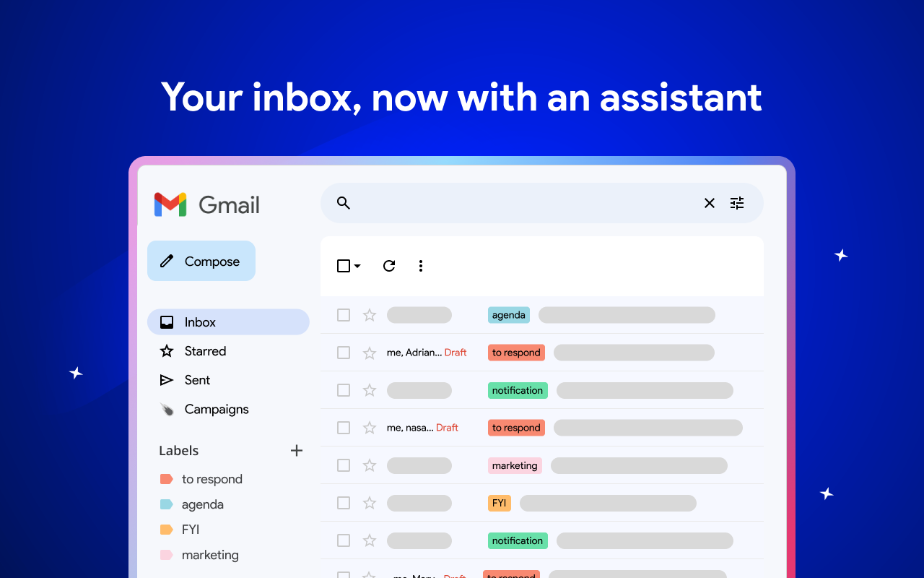The width and height of the screenshot is (924, 578).
Task: Open the Campaigns folder
Action: coord(216,409)
